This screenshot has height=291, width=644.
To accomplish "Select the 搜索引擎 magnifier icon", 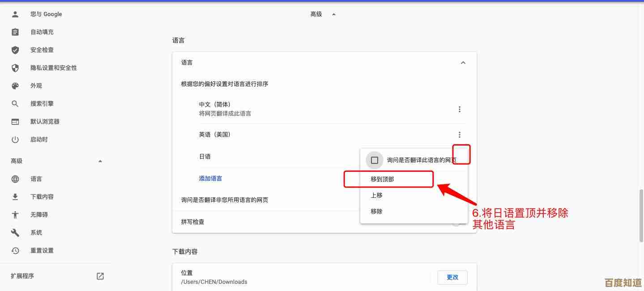I will pyautogui.click(x=15, y=103).
